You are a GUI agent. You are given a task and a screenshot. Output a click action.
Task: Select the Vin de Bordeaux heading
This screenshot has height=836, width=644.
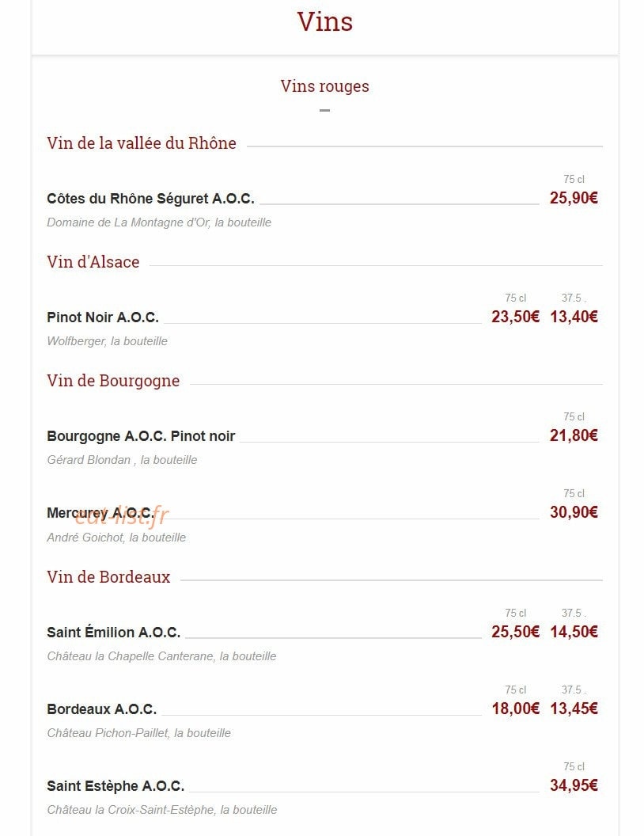click(108, 577)
